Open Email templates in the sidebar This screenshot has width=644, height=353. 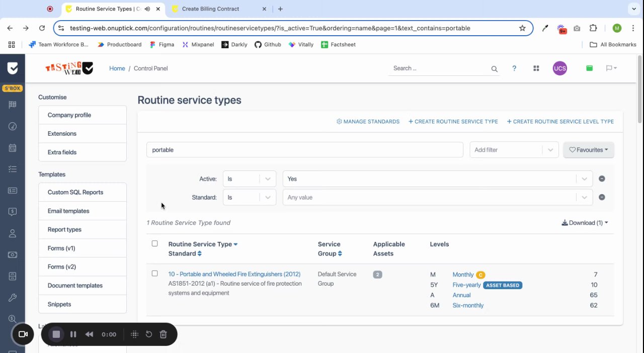pyautogui.click(x=83, y=211)
